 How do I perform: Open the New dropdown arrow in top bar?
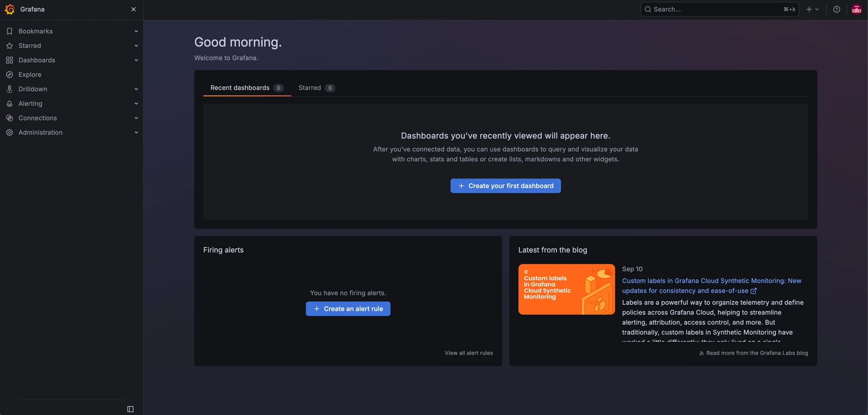pos(817,9)
